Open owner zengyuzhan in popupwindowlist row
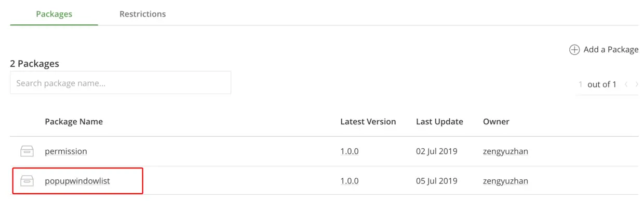 pos(505,181)
